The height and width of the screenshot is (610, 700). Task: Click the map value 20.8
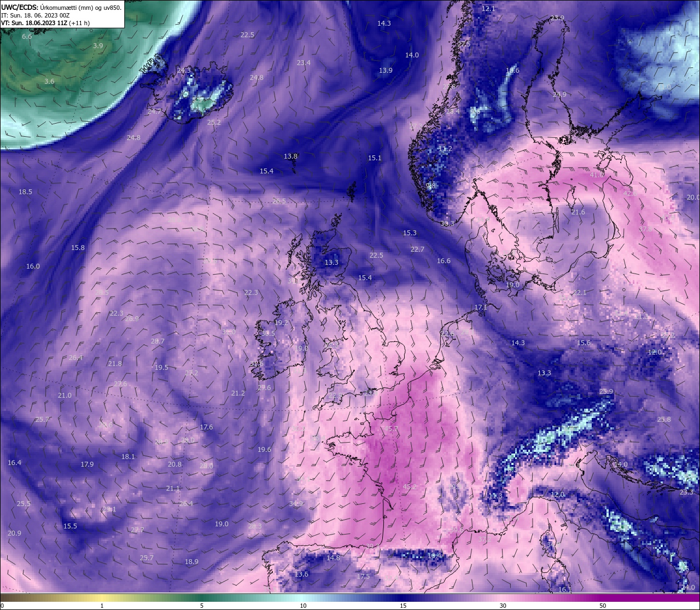174,464
